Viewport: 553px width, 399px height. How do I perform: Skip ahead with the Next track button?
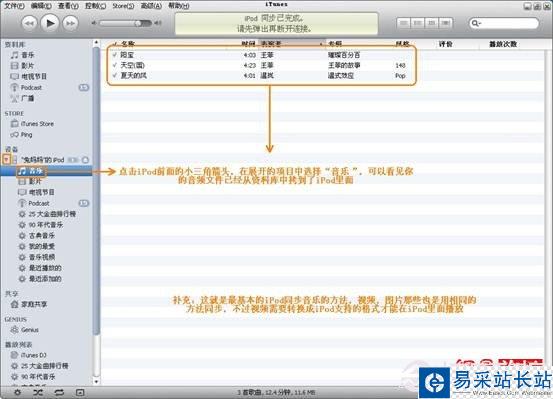coord(70,24)
